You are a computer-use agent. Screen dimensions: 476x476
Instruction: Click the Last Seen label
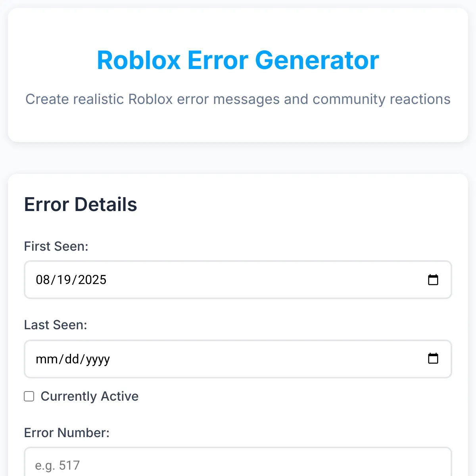click(x=56, y=325)
